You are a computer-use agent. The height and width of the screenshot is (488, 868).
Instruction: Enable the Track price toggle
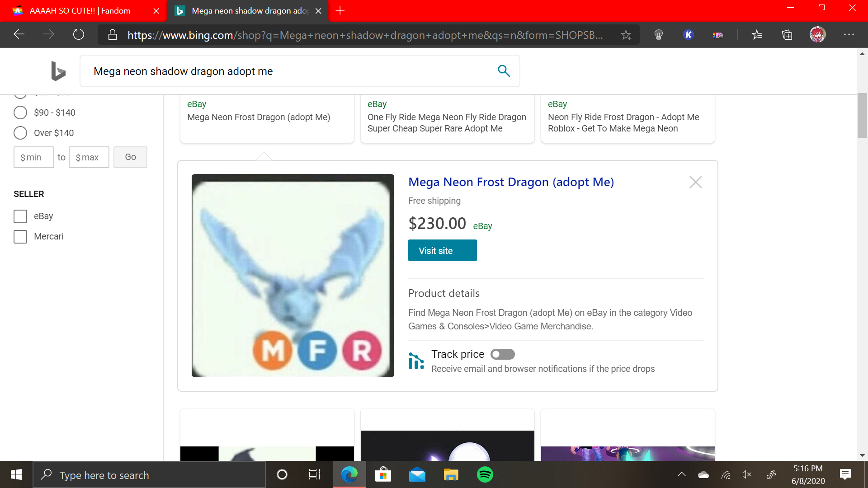[x=503, y=354]
